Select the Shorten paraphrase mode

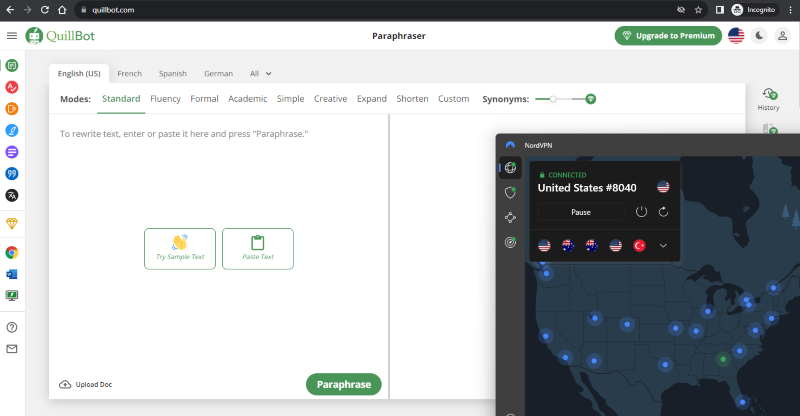[412, 99]
